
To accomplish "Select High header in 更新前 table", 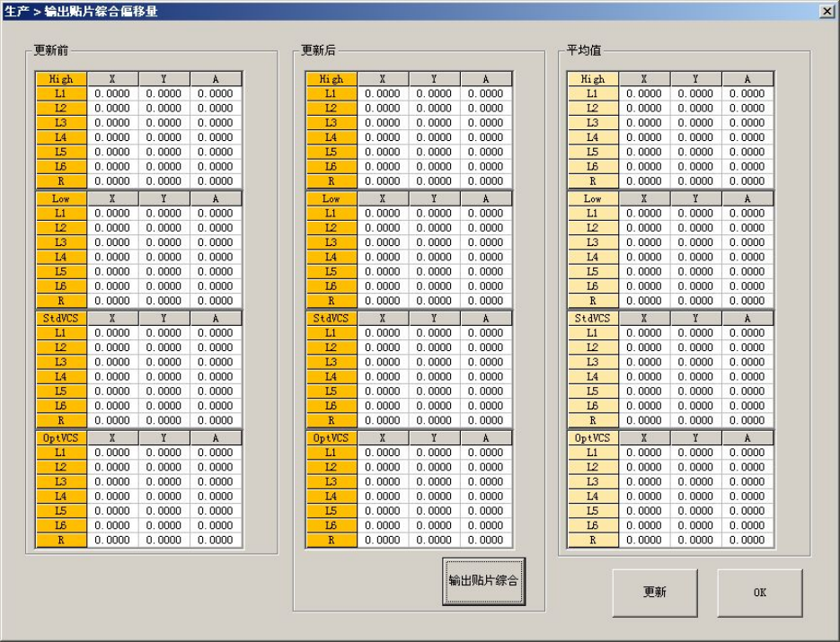I will [61, 79].
